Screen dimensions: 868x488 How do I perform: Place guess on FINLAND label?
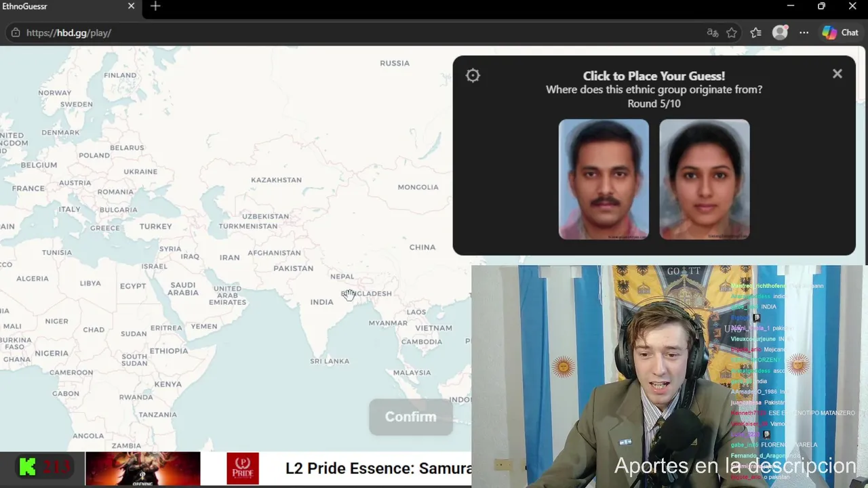coord(120,75)
